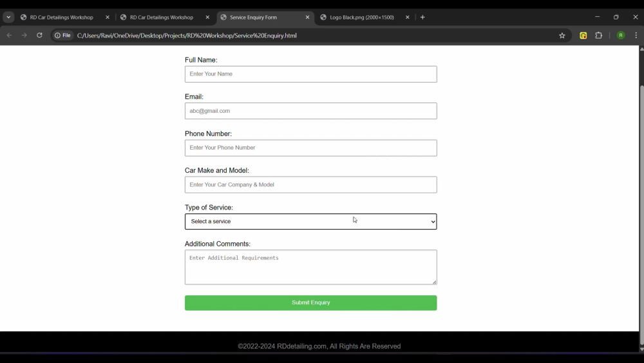
Task: Click the Full Name label
Action: (x=201, y=60)
